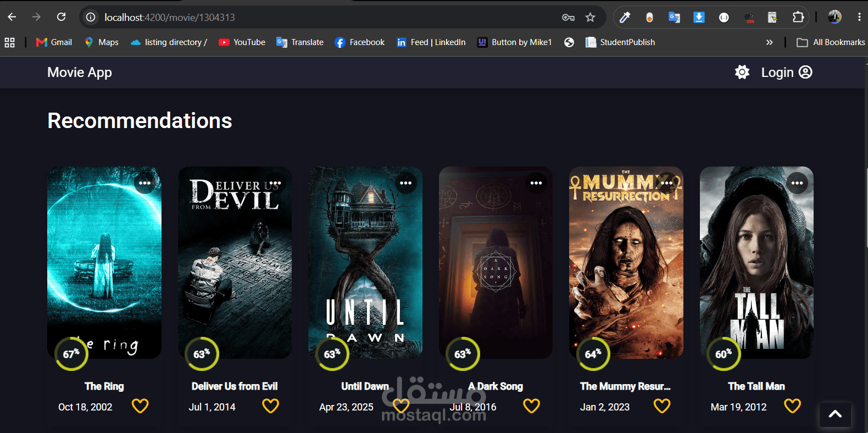868x433 pixels.
Task: Select A Dark Song movie title
Action: coord(496,386)
